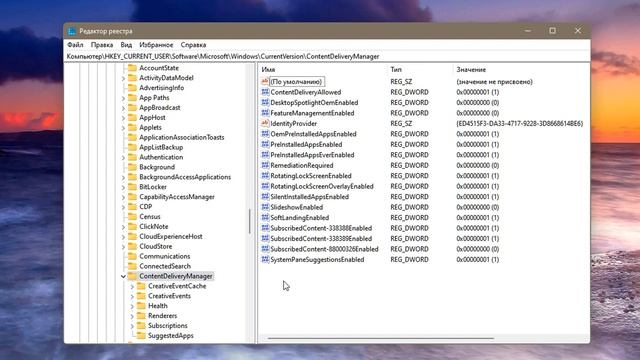Collapse the ContentDeliveryManager key
The width and height of the screenshot is (640, 360).
tap(123, 276)
